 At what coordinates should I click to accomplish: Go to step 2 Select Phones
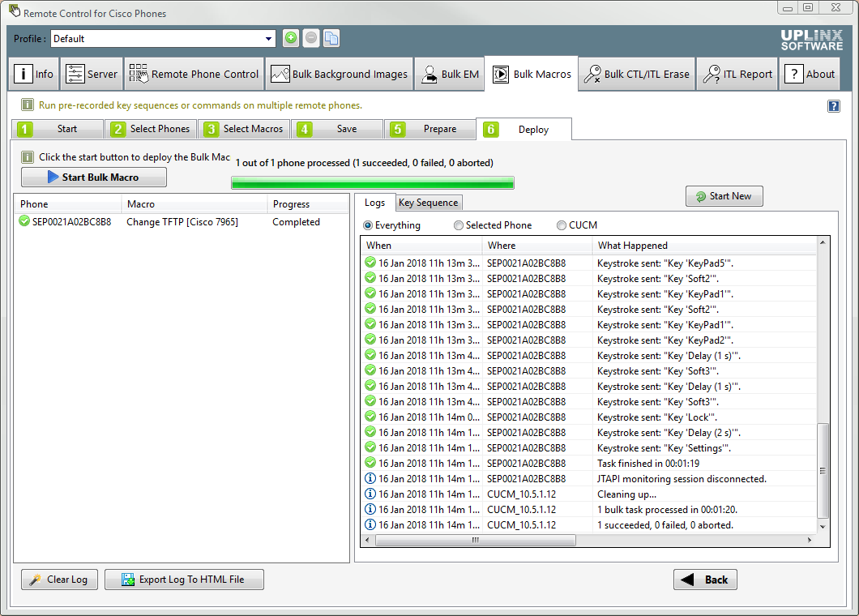tap(150, 129)
